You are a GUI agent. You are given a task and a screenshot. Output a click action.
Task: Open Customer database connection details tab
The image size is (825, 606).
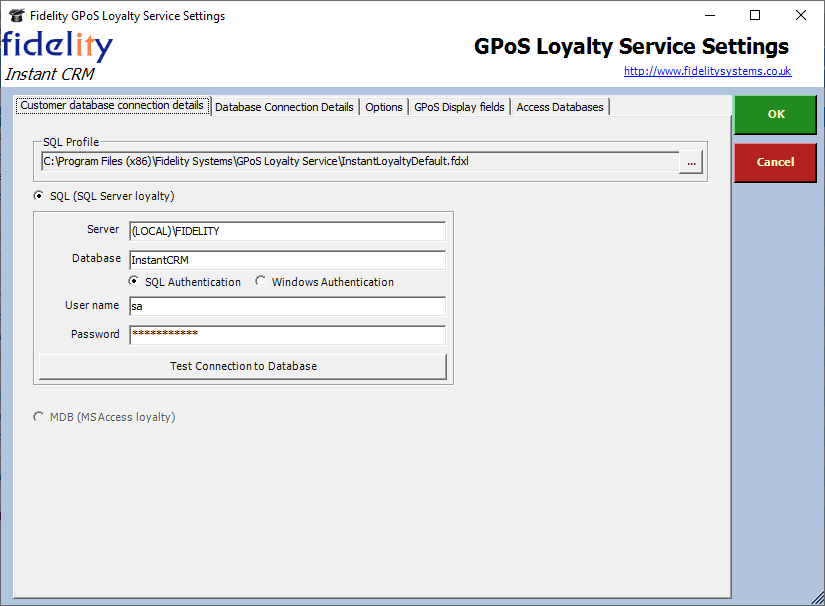click(112, 105)
